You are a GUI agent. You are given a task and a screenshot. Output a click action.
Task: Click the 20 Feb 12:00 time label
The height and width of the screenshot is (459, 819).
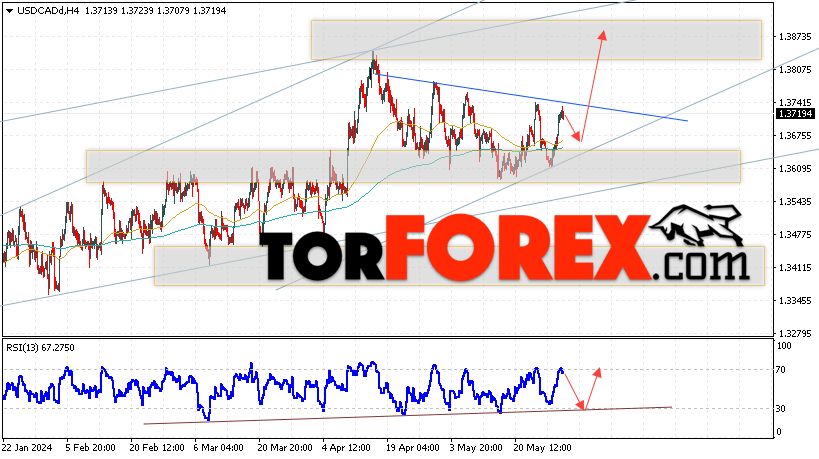[x=157, y=448]
